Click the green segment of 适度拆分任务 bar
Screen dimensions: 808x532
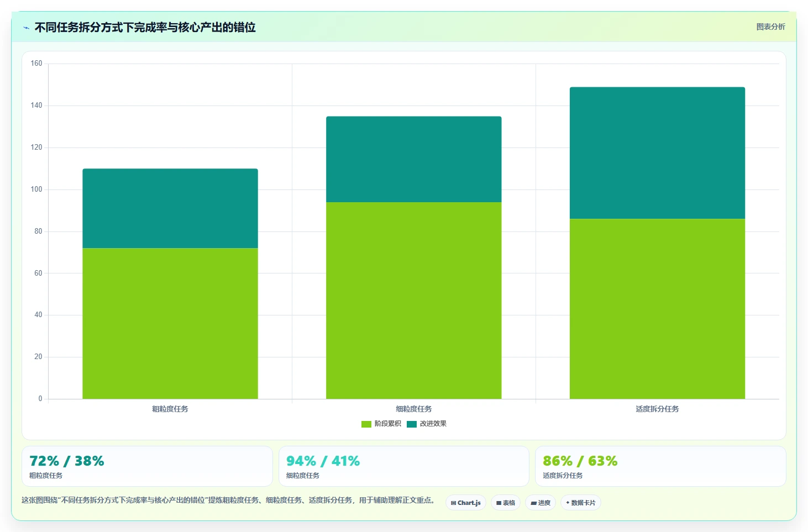pyautogui.click(x=657, y=309)
